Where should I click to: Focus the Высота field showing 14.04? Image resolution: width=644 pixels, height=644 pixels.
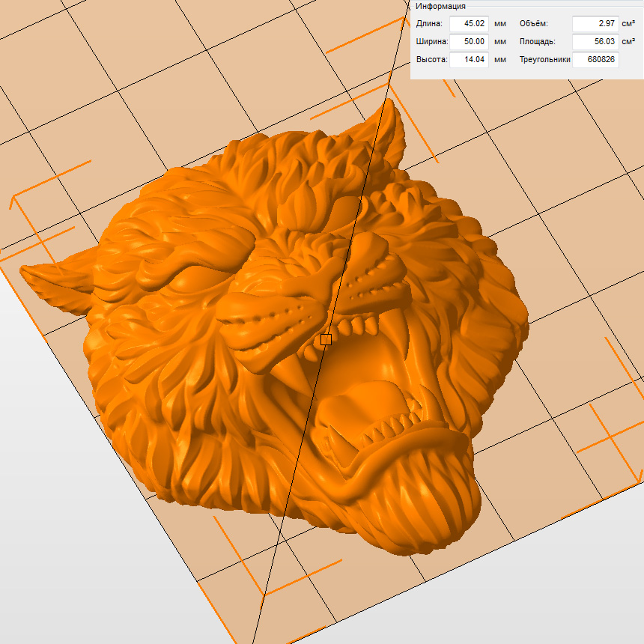click(x=469, y=59)
